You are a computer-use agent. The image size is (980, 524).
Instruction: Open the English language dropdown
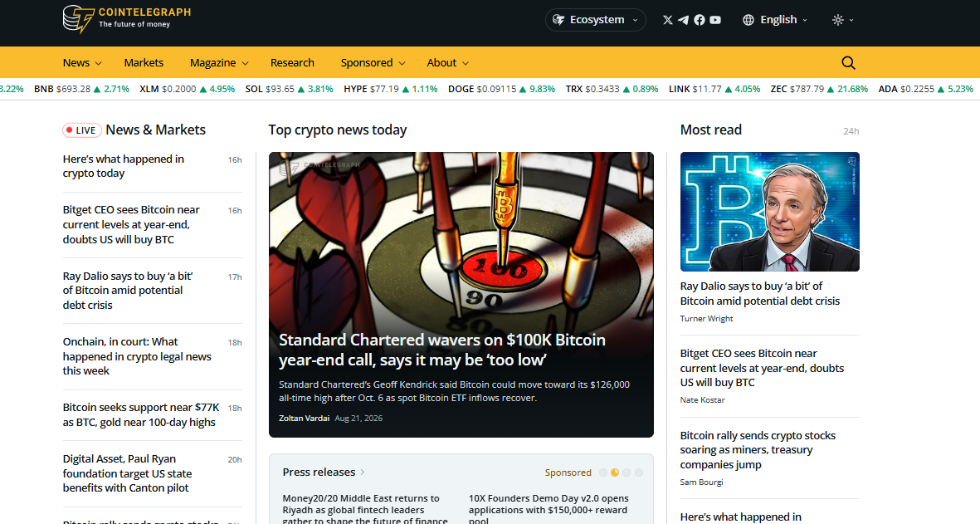[775, 20]
